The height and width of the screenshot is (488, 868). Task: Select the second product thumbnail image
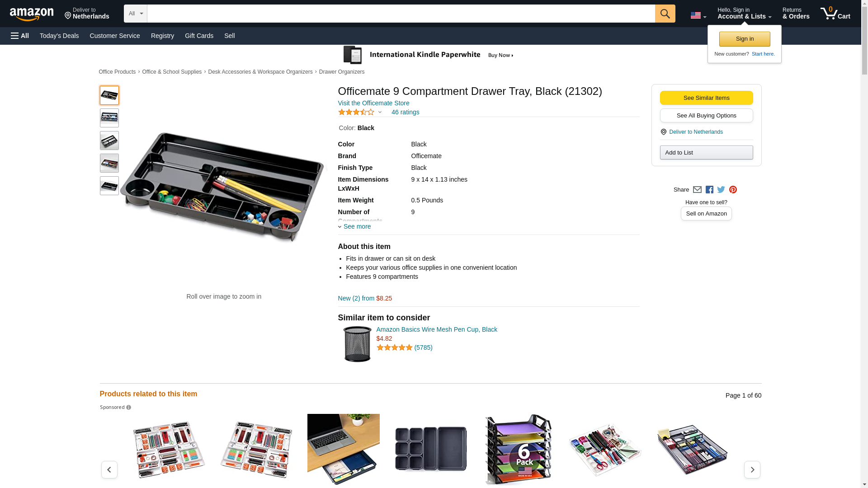coord(109,118)
